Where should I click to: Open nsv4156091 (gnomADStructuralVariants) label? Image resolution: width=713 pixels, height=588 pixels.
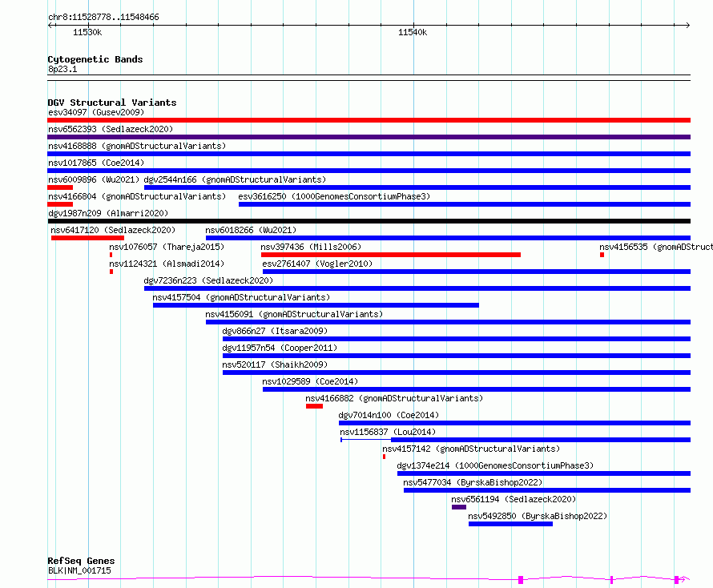point(294,314)
